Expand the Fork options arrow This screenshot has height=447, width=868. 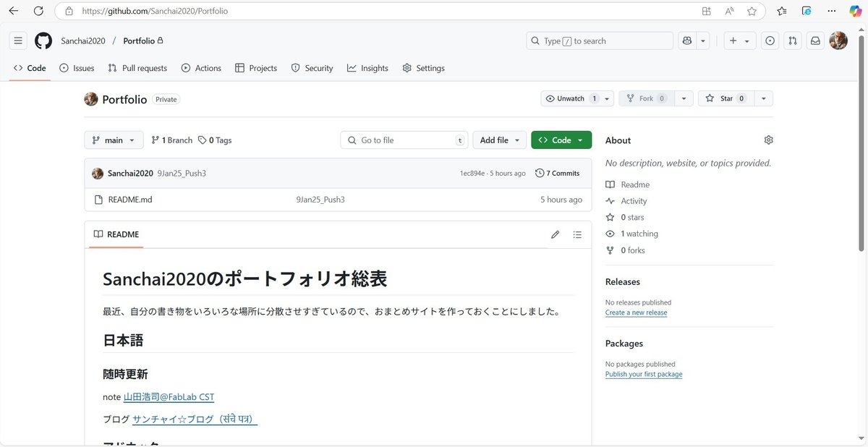pos(684,98)
